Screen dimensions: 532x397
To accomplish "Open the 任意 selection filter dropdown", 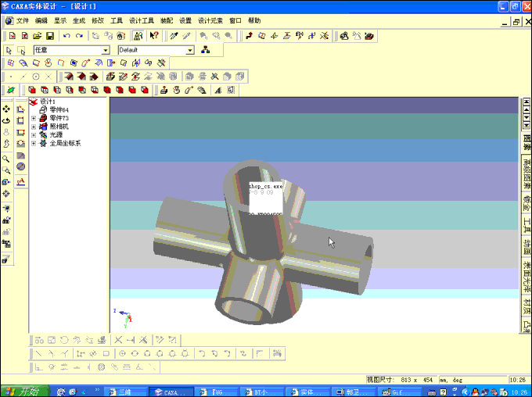I will pos(106,50).
